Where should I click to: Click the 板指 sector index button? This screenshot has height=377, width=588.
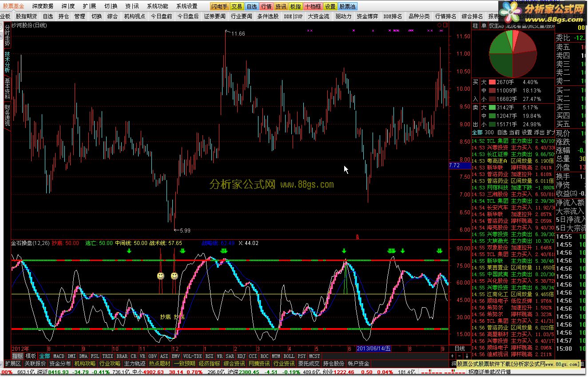click(295, 6)
